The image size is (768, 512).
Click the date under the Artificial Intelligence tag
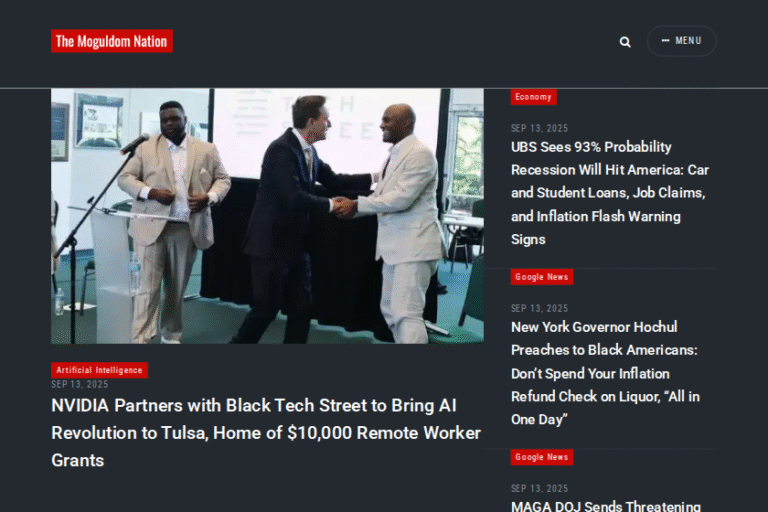coord(80,385)
